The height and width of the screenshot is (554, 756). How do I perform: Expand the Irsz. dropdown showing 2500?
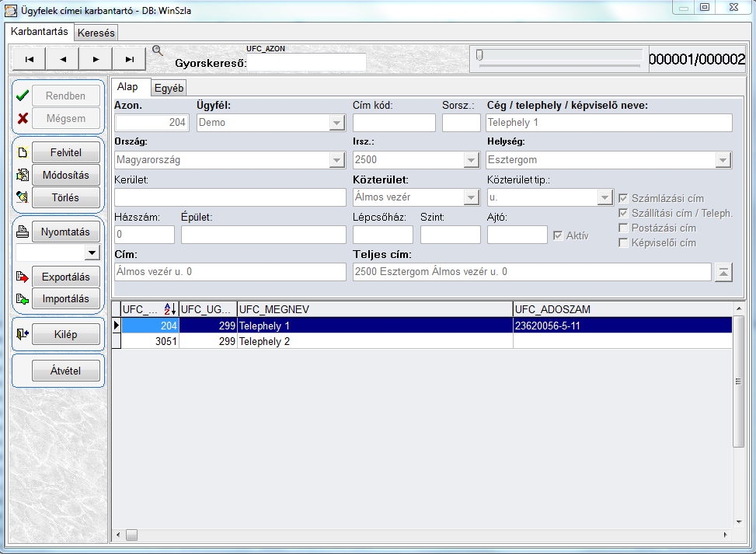point(471,160)
